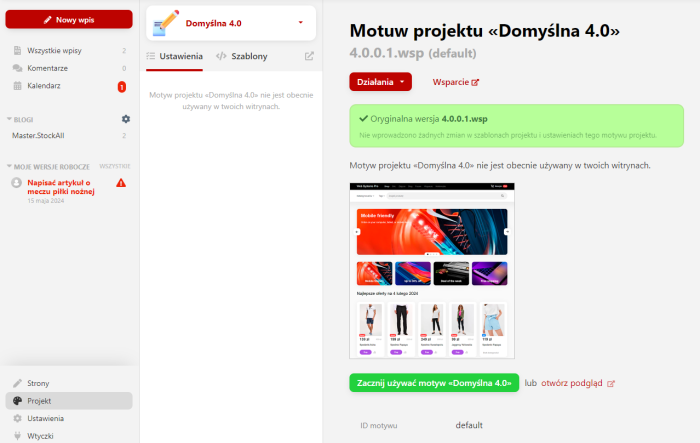Switch to the Szablony tab
The width and height of the screenshot is (700, 443).
242,56
